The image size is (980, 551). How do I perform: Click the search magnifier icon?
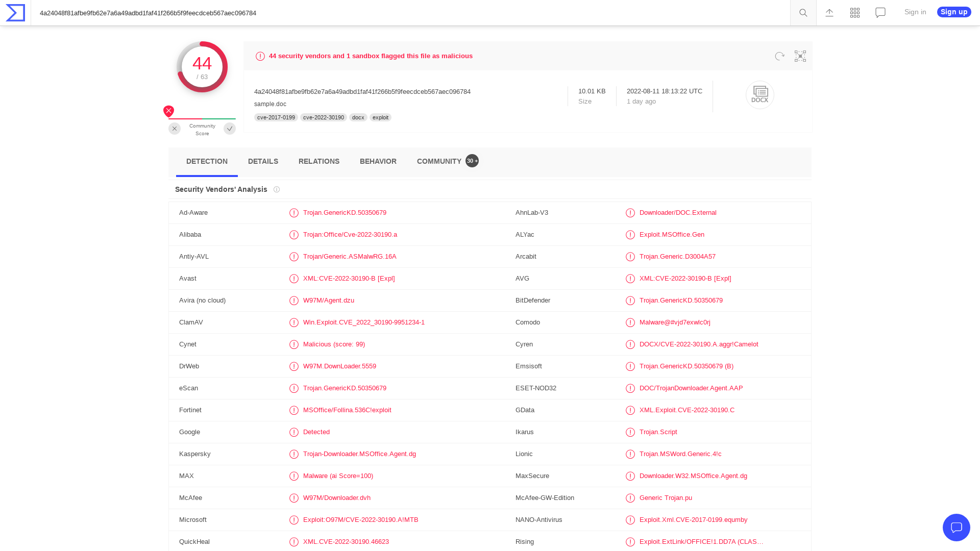(x=803, y=13)
